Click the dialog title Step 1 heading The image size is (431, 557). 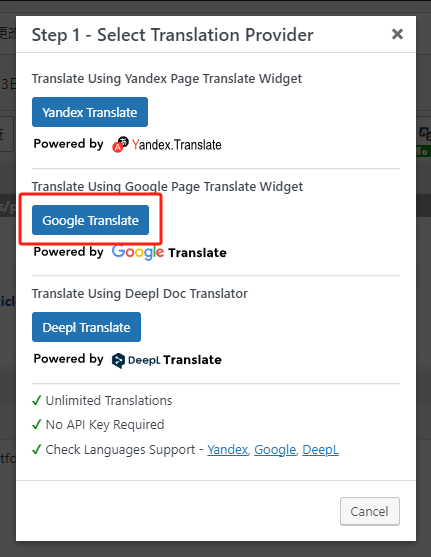pos(172,35)
